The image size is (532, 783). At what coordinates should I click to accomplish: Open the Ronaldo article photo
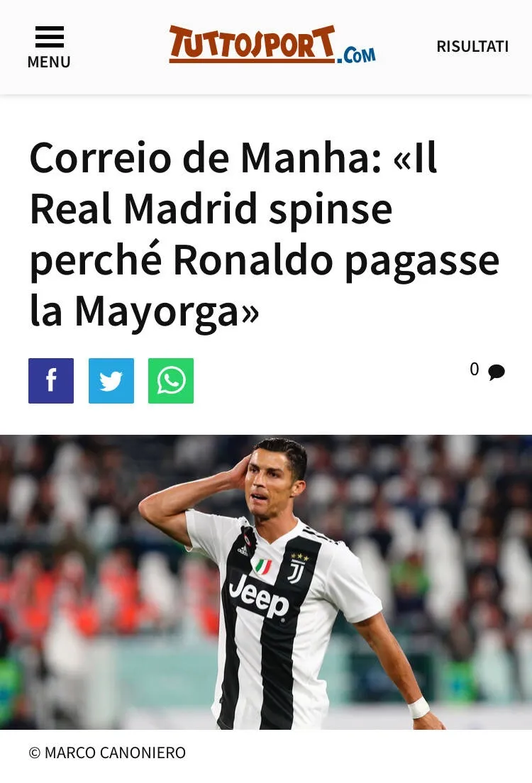click(x=266, y=582)
